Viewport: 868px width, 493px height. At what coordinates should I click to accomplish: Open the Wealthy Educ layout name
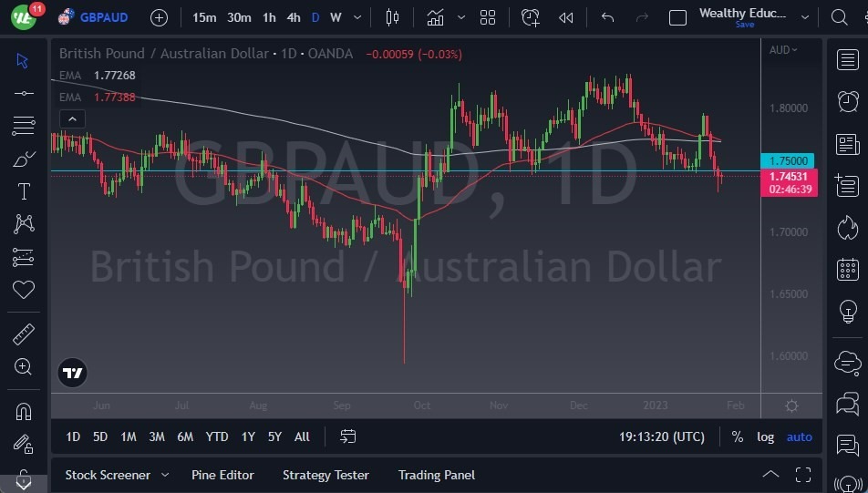[742, 14]
